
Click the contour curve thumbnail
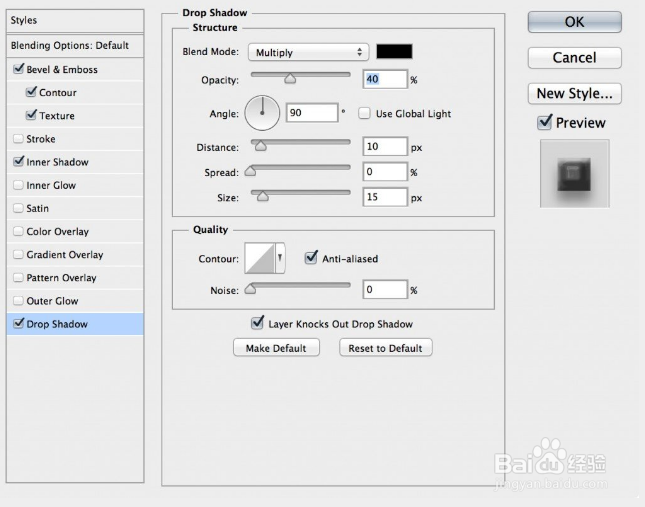point(260,258)
